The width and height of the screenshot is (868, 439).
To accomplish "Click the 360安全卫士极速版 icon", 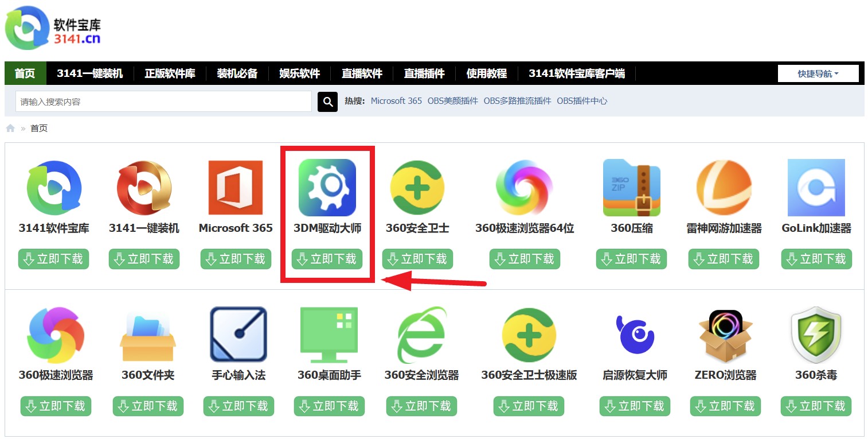I will pos(529,335).
